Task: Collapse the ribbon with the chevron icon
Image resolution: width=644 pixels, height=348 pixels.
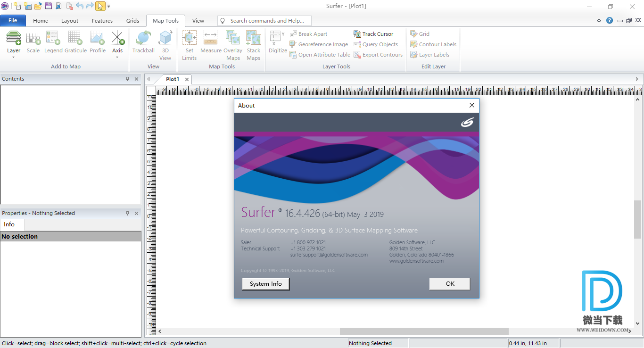Action: pos(599,21)
